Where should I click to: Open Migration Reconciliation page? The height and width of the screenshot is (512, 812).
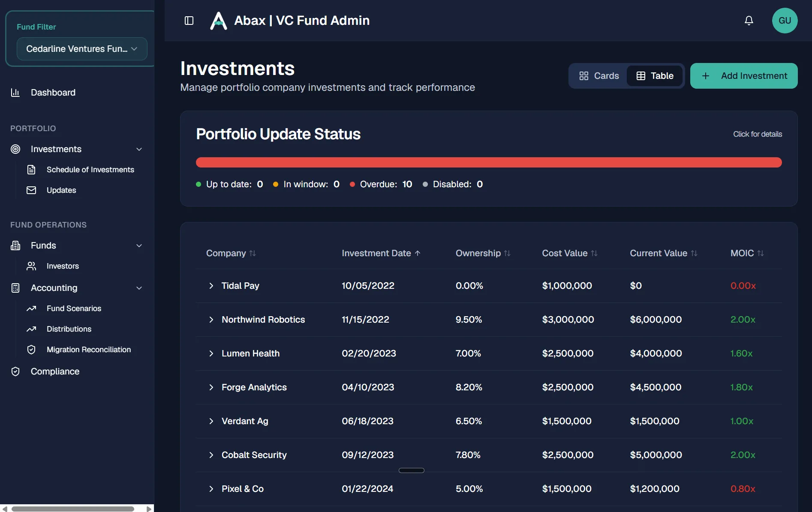tap(89, 350)
